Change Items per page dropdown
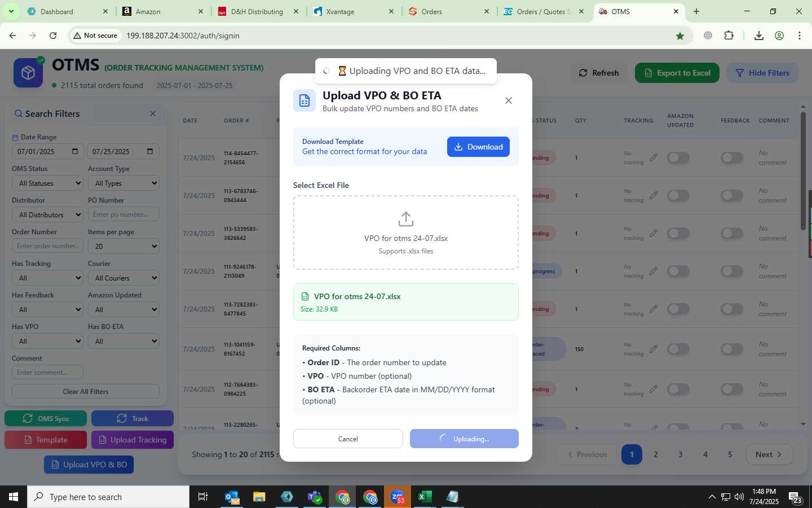The width and height of the screenshot is (812, 508). click(x=123, y=246)
